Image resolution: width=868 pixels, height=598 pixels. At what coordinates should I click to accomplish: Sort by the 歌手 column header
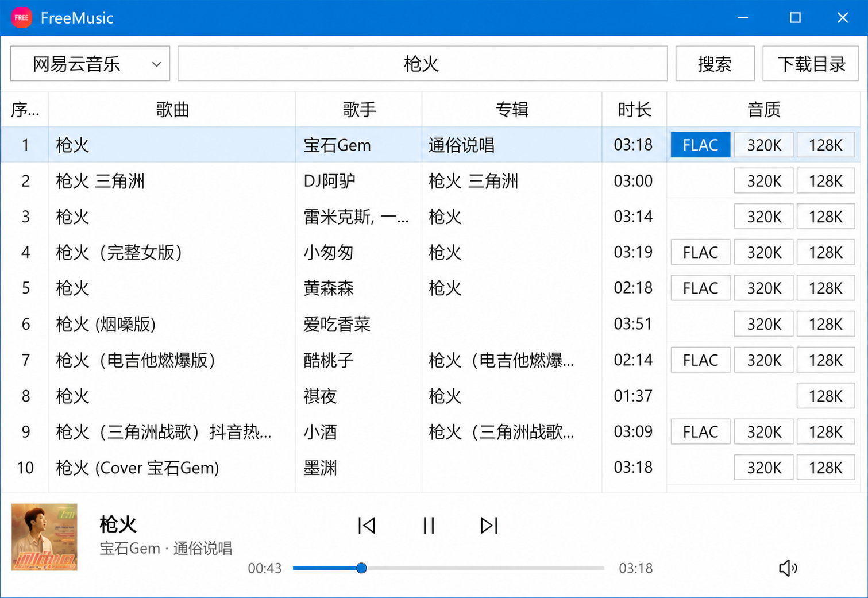pos(359,109)
